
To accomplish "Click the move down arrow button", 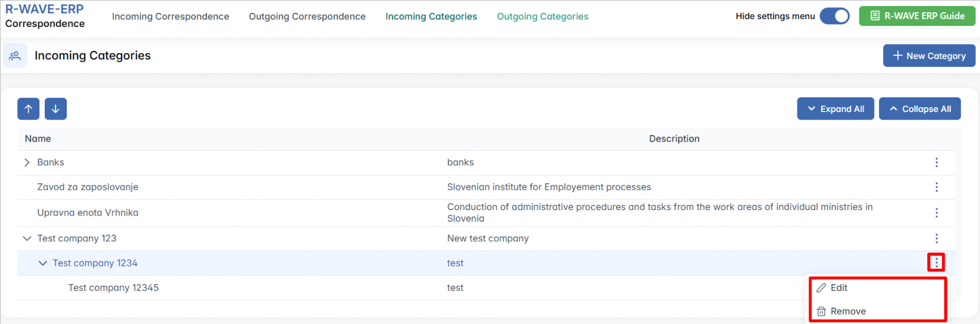I will [x=56, y=109].
